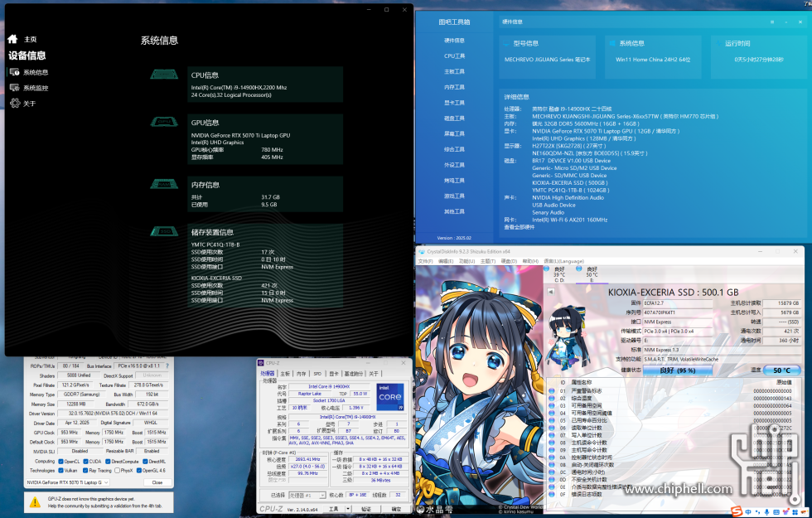Toggle the Ray Tracing checkbox in GPU-Z
Image resolution: width=812 pixels, height=518 pixels.
(x=85, y=471)
